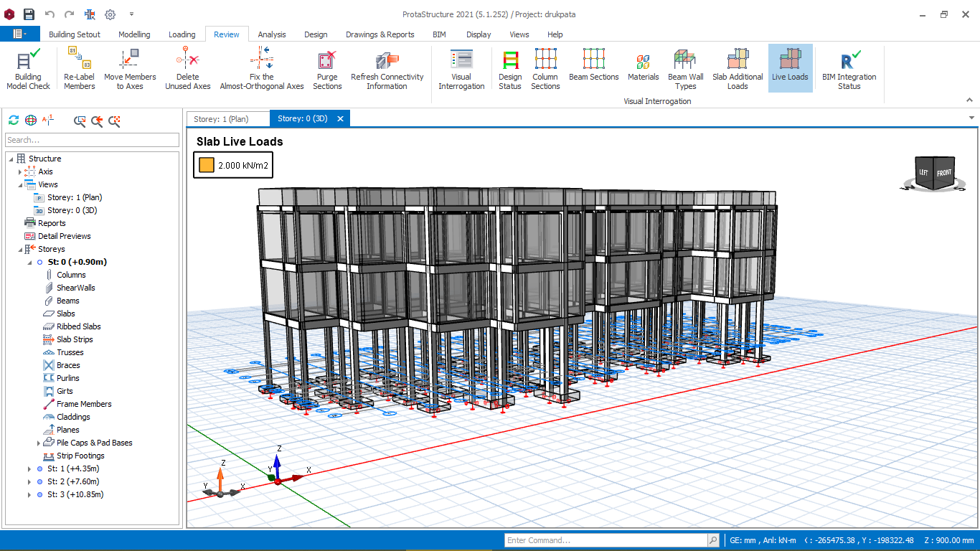The image size is (980, 551).
Task: Collapse the St: 0 (+0.90m) storey
Action: 29,262
